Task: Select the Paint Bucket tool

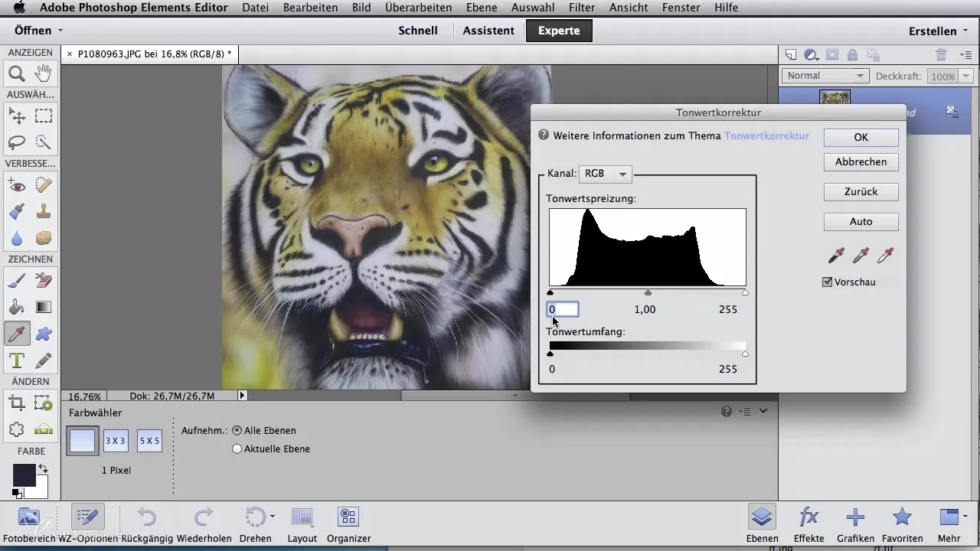Action: click(16, 308)
